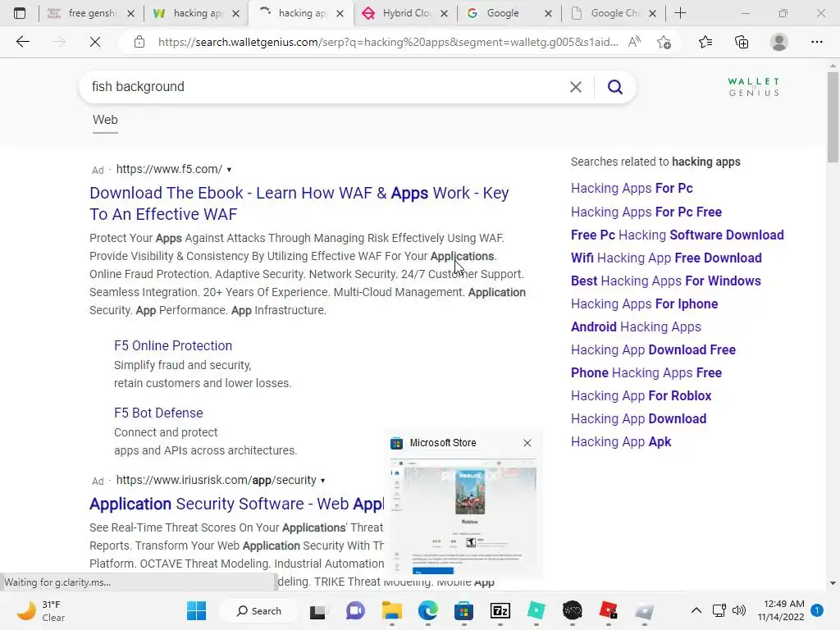Viewport: 840px width, 630px height.
Task: Open Application Security Software result
Action: [236, 504]
